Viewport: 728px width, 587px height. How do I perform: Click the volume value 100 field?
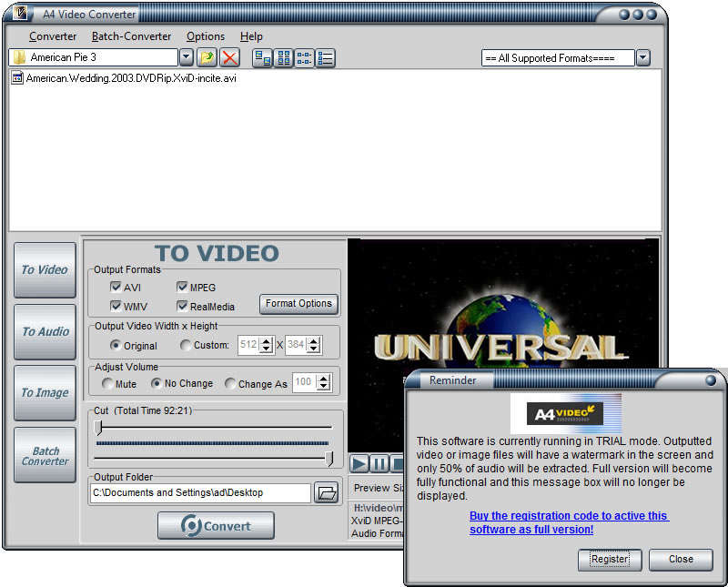click(x=305, y=382)
